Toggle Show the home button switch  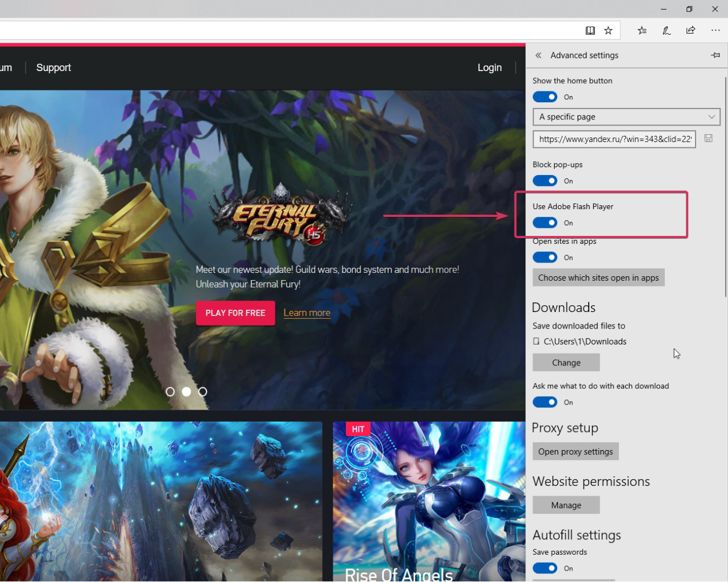545,97
